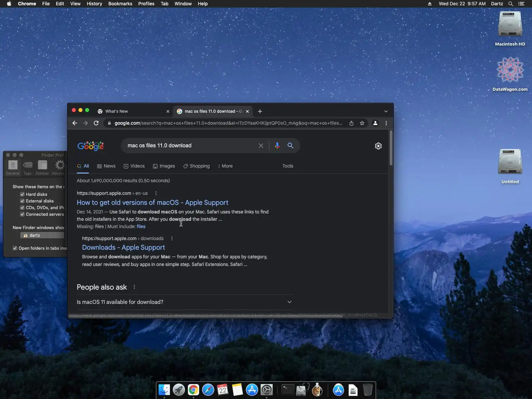Uncheck Hard disks in Finder Preferences
This screenshot has height=399, width=532.
[22, 194]
